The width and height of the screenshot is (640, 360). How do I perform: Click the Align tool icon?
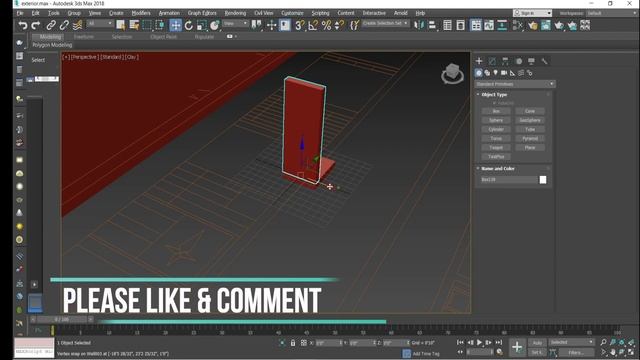(432, 25)
